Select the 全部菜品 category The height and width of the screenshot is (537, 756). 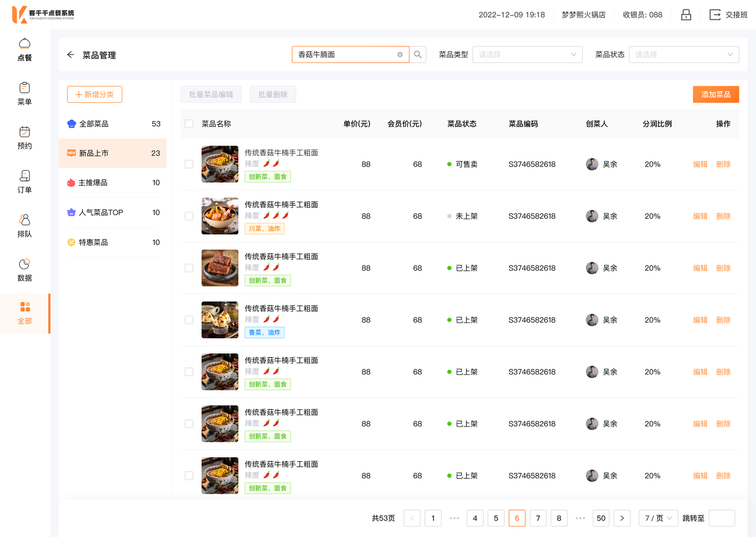click(x=113, y=124)
